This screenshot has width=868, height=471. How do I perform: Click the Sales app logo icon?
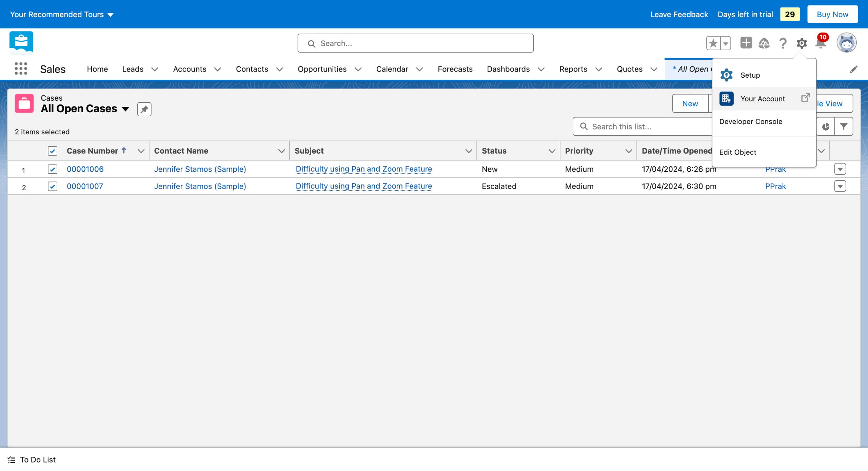click(x=21, y=43)
